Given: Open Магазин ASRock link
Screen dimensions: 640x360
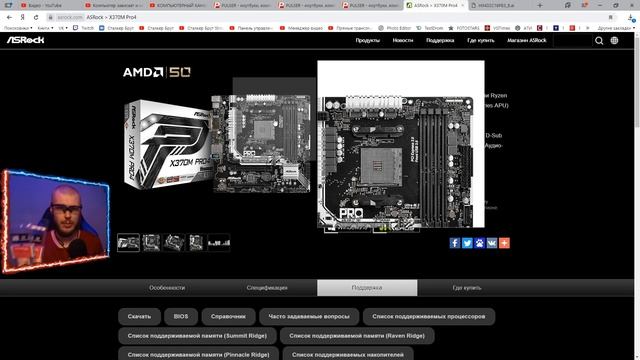Looking at the screenshot, I should [x=527, y=40].
